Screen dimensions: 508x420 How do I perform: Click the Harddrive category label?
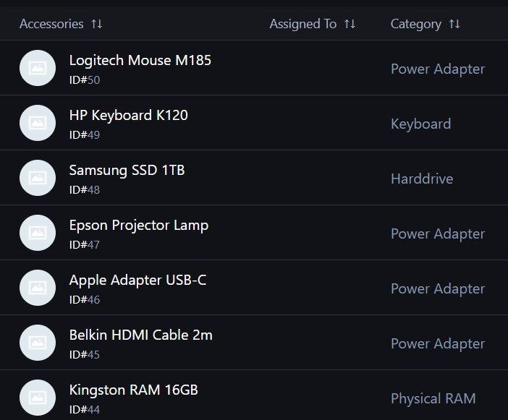coord(422,179)
